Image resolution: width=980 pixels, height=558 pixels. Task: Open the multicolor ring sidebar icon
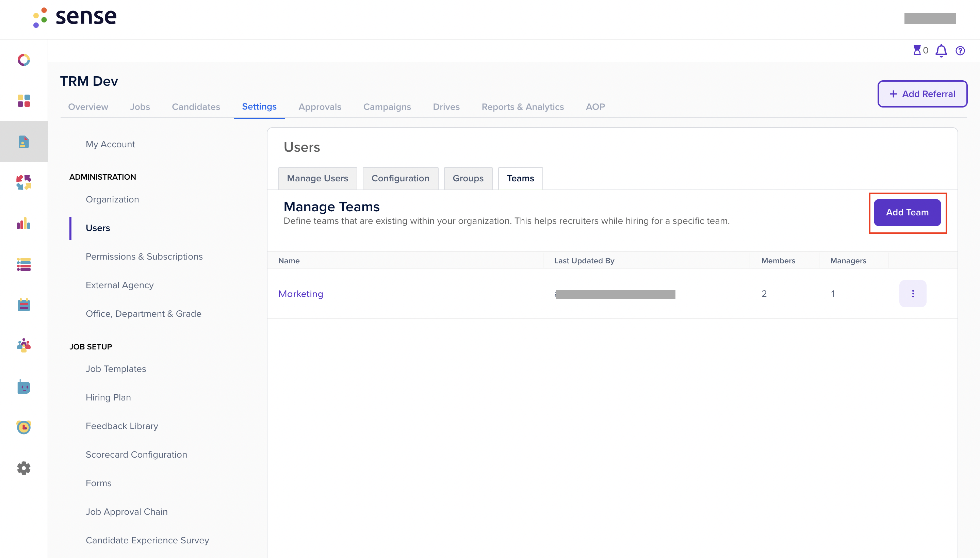[24, 60]
